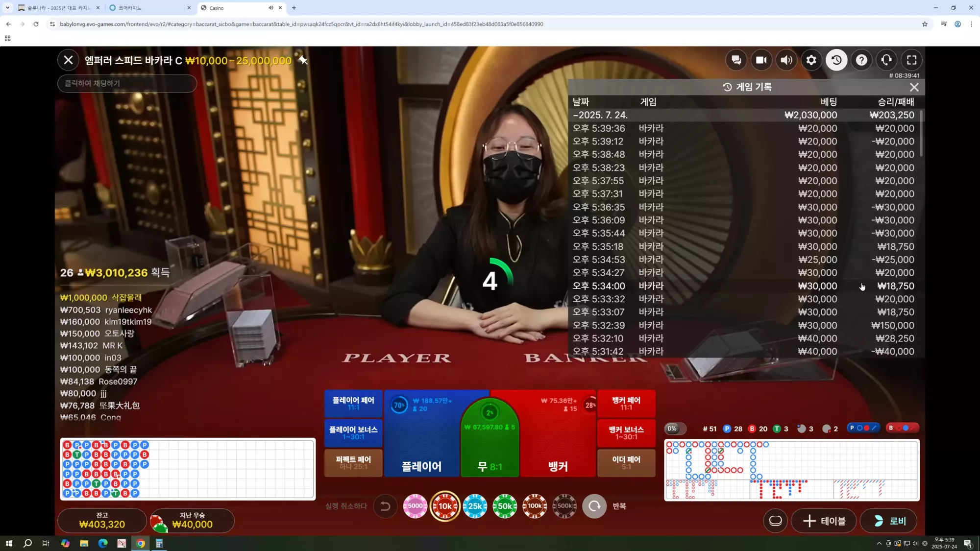Close the 게임 기록 panel
Screen dimensions: 980x551
(x=914, y=87)
